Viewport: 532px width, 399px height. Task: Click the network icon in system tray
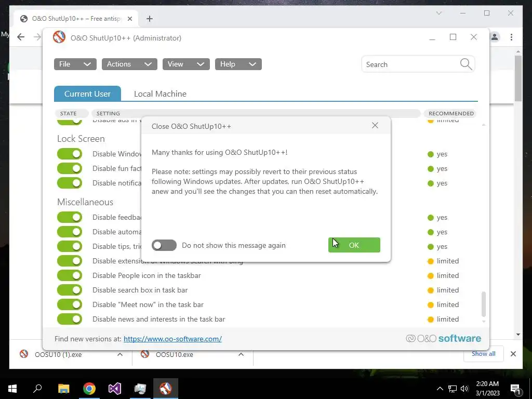453,389
